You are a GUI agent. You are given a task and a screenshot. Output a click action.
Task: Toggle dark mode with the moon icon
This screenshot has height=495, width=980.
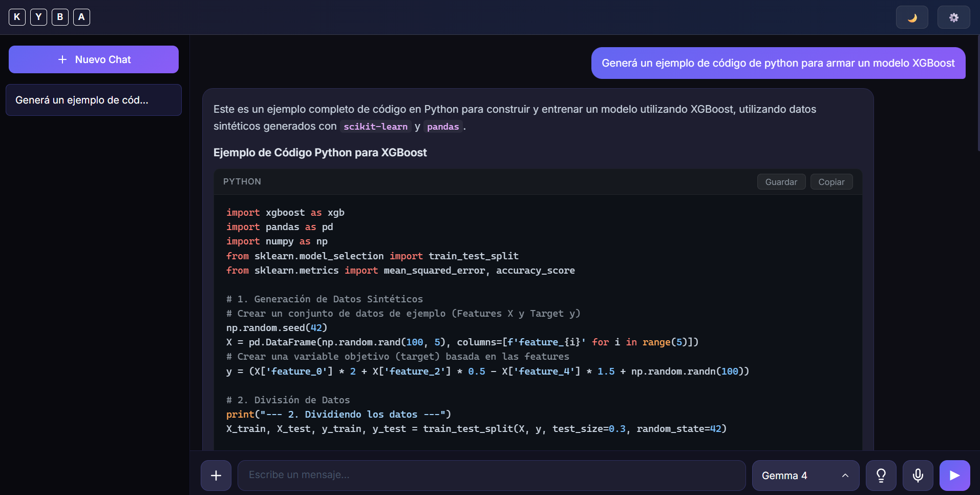[x=912, y=17]
